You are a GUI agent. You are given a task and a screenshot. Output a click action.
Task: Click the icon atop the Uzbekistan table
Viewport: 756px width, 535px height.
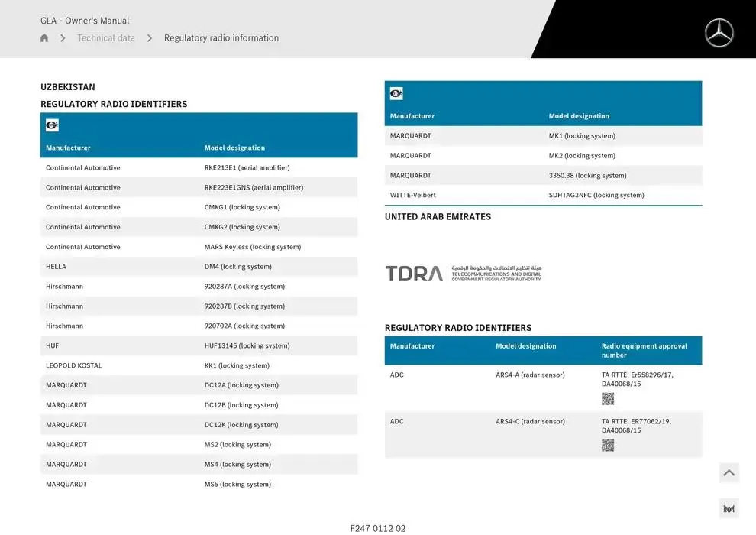pos(52,125)
